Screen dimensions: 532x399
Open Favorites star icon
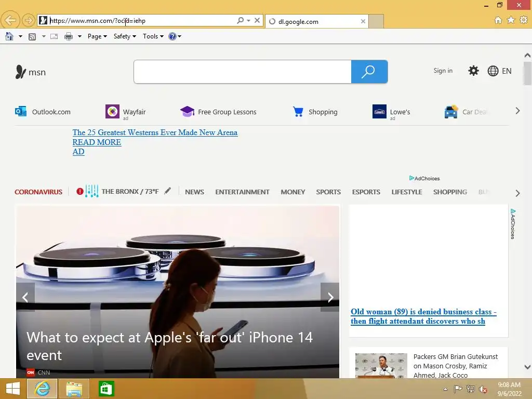tap(511, 20)
